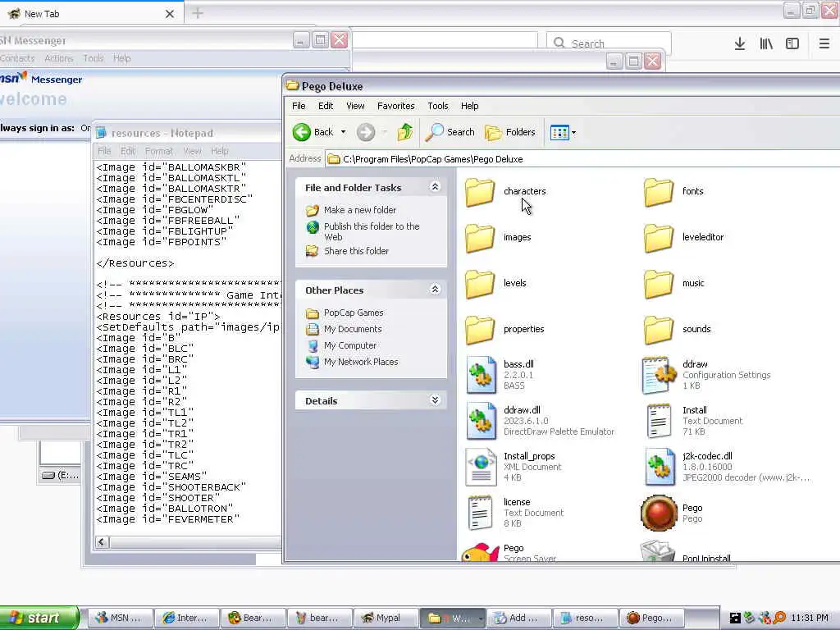Click the Notepad horizontal scrollbar left arrow
Viewport: 840px width, 630px height.
click(102, 542)
